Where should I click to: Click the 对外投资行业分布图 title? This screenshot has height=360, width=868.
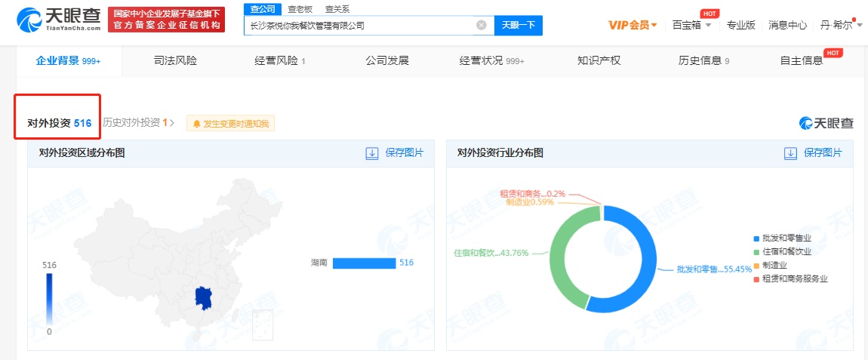coord(500,153)
